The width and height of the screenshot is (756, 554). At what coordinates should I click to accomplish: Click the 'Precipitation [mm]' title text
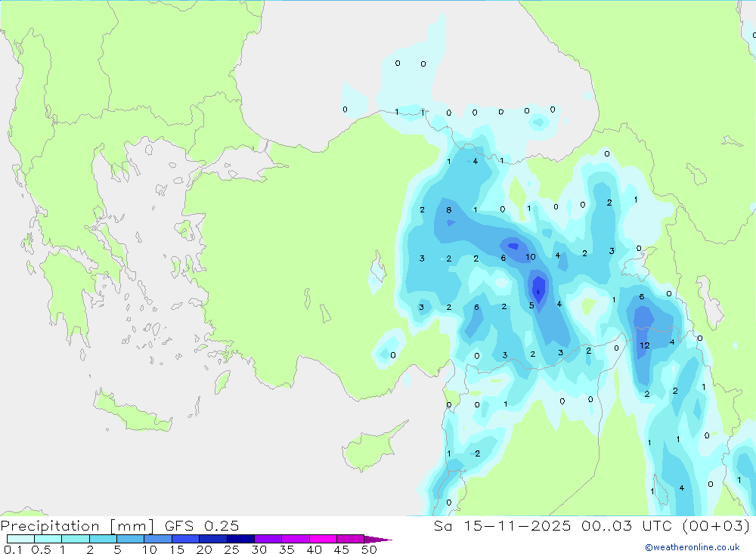click(x=78, y=525)
